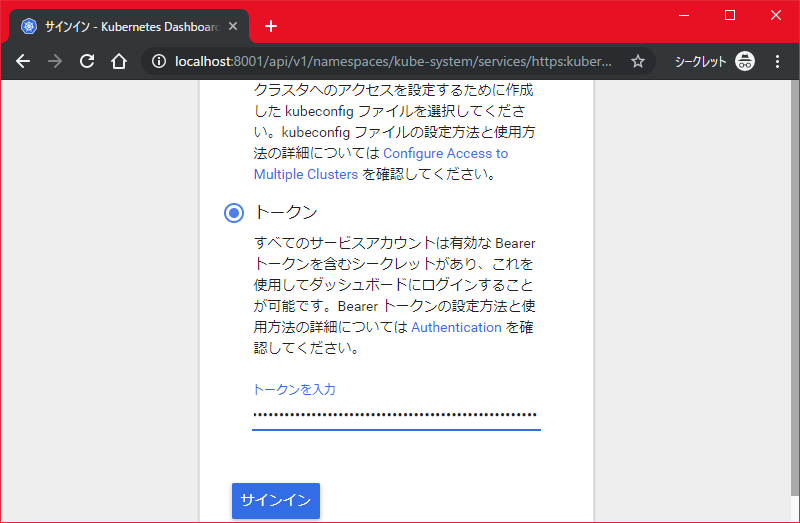
Task: Open the Authentication documentation link
Action: (456, 327)
